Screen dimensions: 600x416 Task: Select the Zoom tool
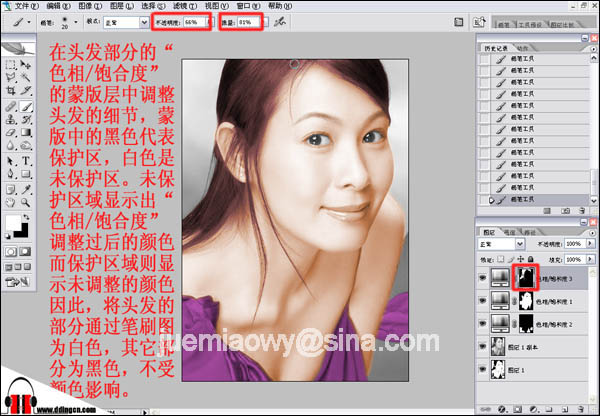[26, 202]
